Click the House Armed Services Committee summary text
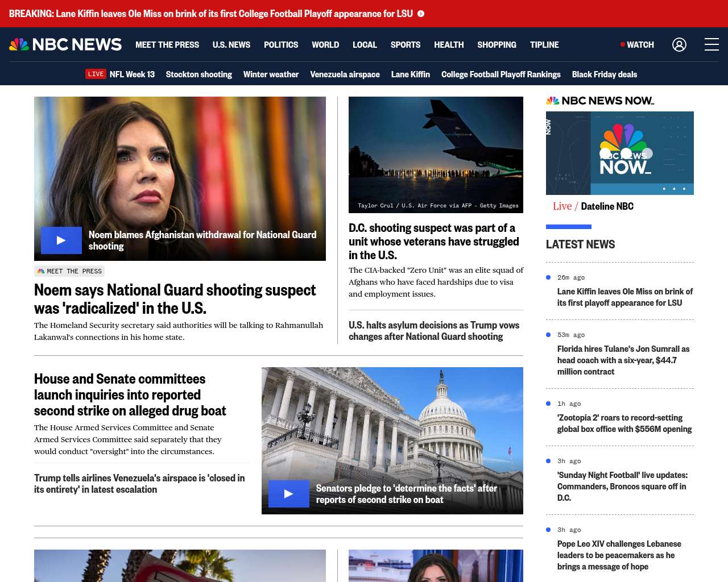Screen dimensions: 728x582 tap(128, 439)
